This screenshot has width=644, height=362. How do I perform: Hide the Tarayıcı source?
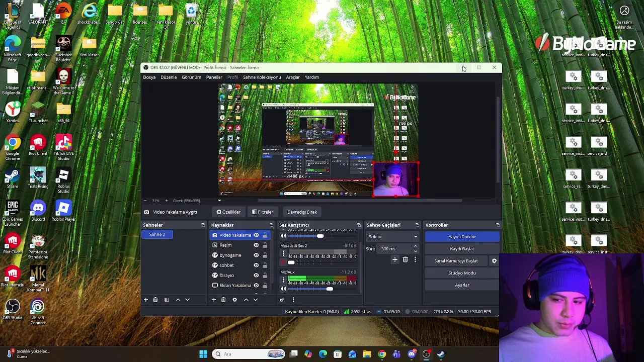[256, 276]
